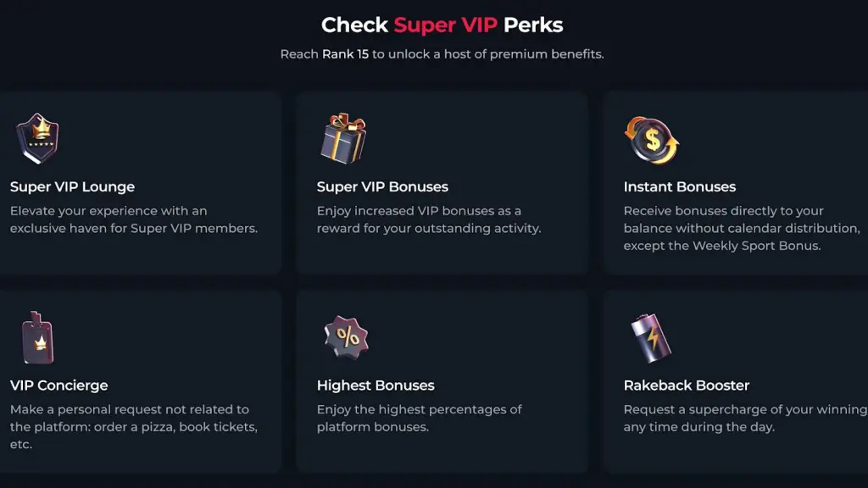Click the Instant Bonuses title

point(679,186)
